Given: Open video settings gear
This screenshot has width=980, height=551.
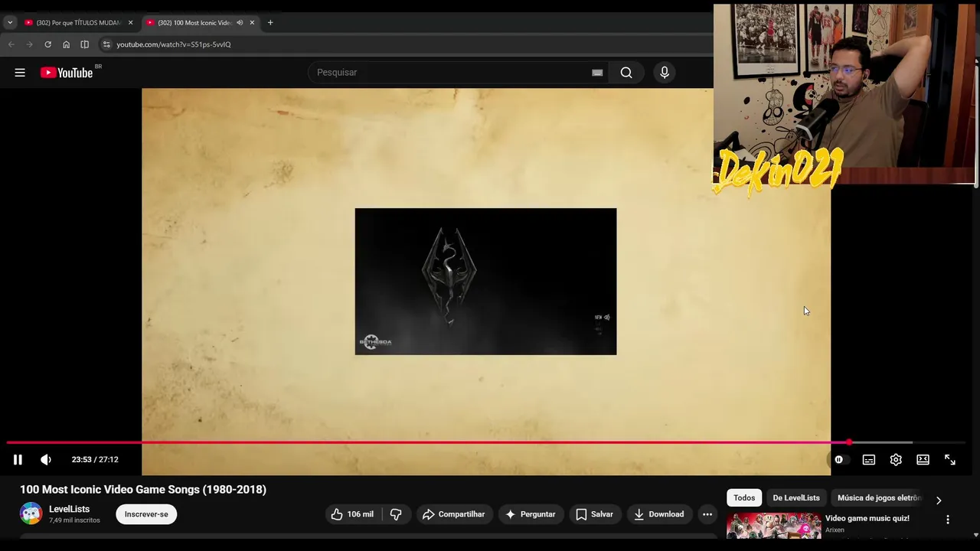Looking at the screenshot, I should click(x=896, y=460).
